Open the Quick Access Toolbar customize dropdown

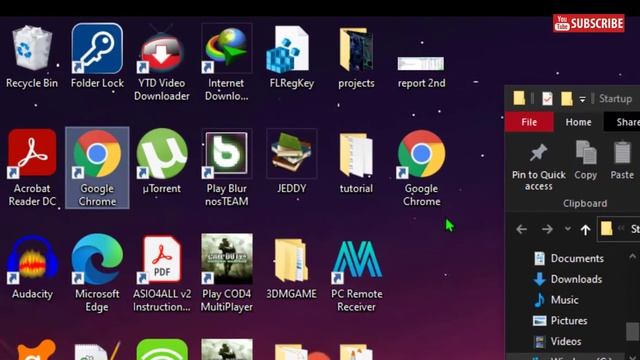click(x=582, y=99)
